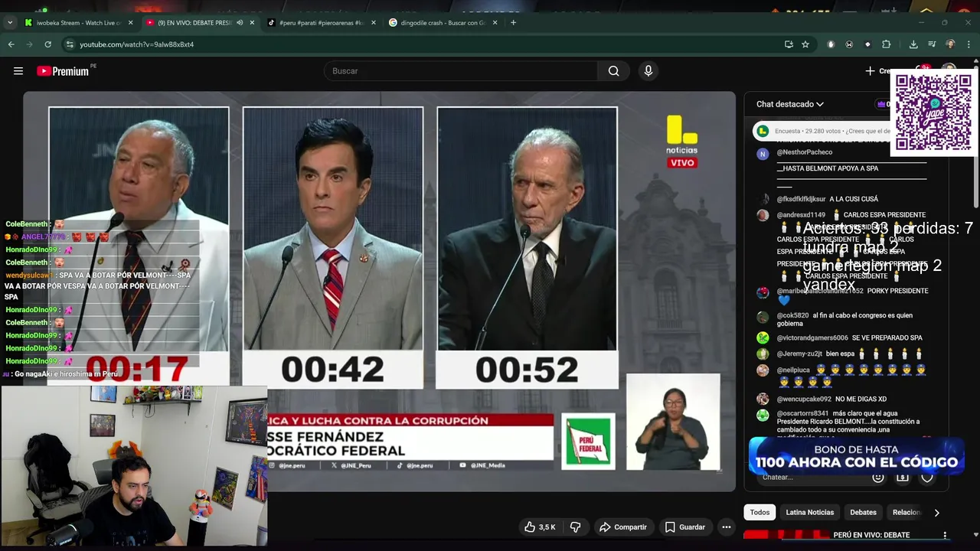Focus the YouTube Buscar search field

(461, 71)
